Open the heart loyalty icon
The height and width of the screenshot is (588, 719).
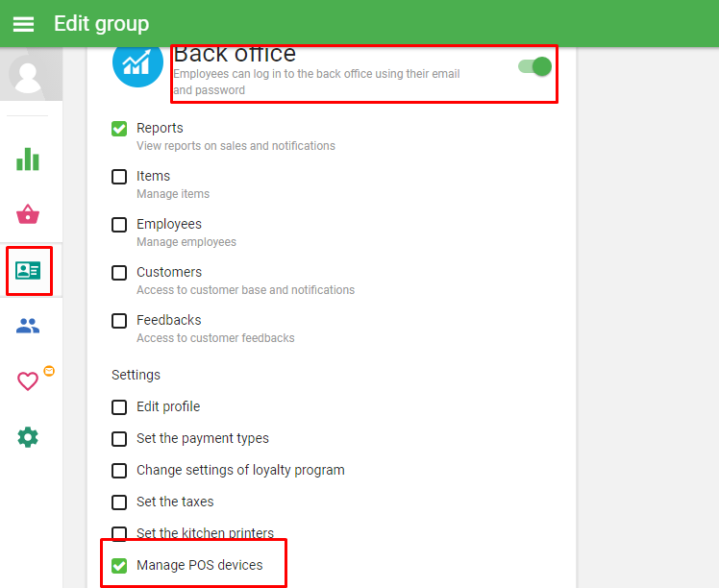(x=28, y=381)
